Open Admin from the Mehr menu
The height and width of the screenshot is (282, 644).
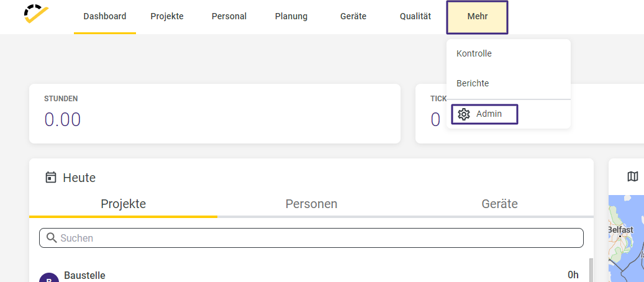(x=484, y=114)
